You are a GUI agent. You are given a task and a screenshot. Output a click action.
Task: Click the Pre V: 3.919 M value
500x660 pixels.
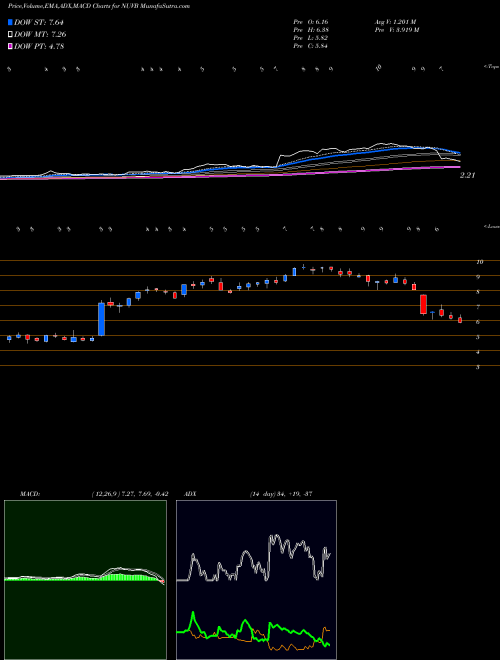tap(396, 30)
